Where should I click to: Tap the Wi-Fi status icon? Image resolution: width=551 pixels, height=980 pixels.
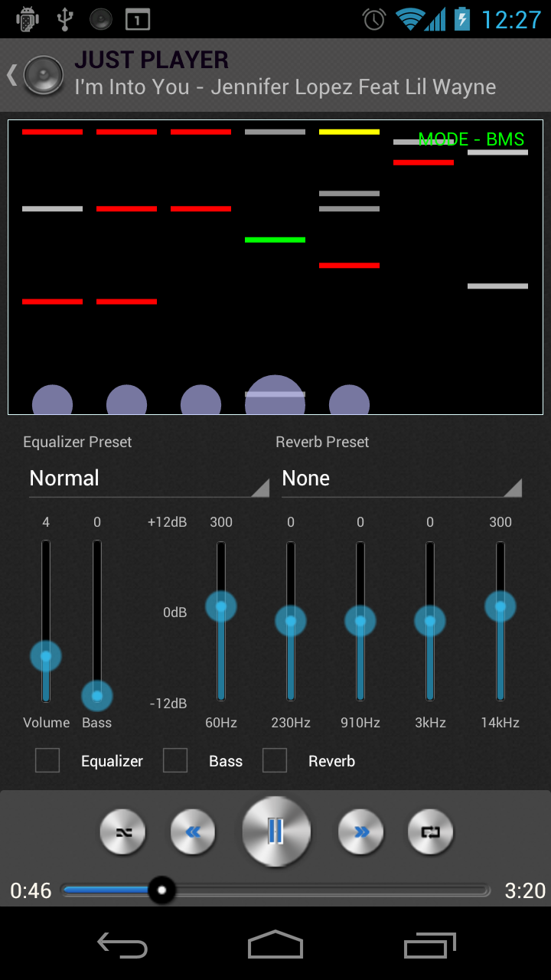pyautogui.click(x=411, y=19)
